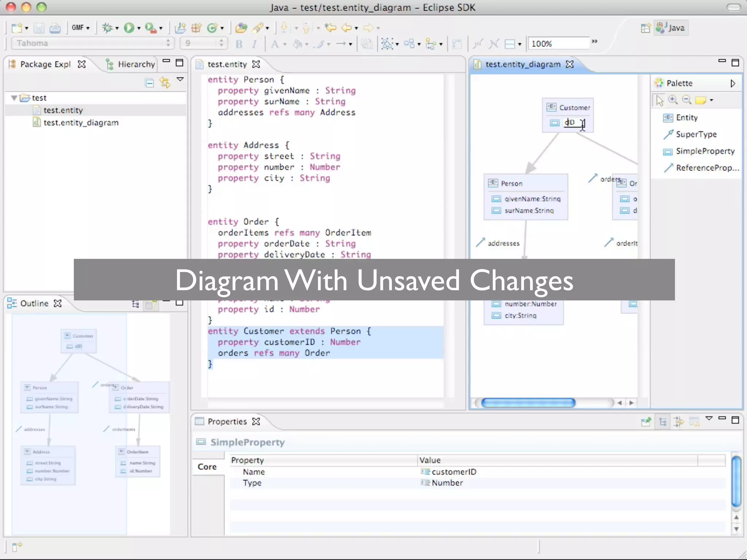Select the Outline view tab
This screenshot has height=560, width=747.
tap(34, 303)
